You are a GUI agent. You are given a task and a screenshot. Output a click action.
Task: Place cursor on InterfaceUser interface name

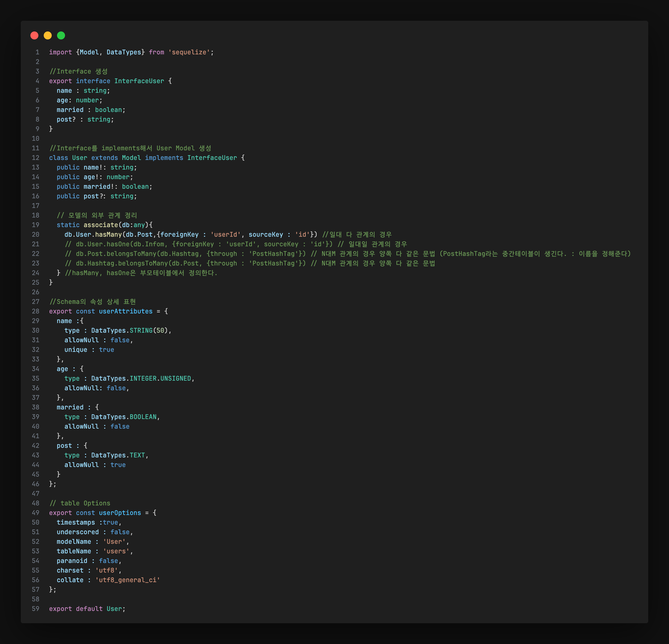(x=139, y=81)
